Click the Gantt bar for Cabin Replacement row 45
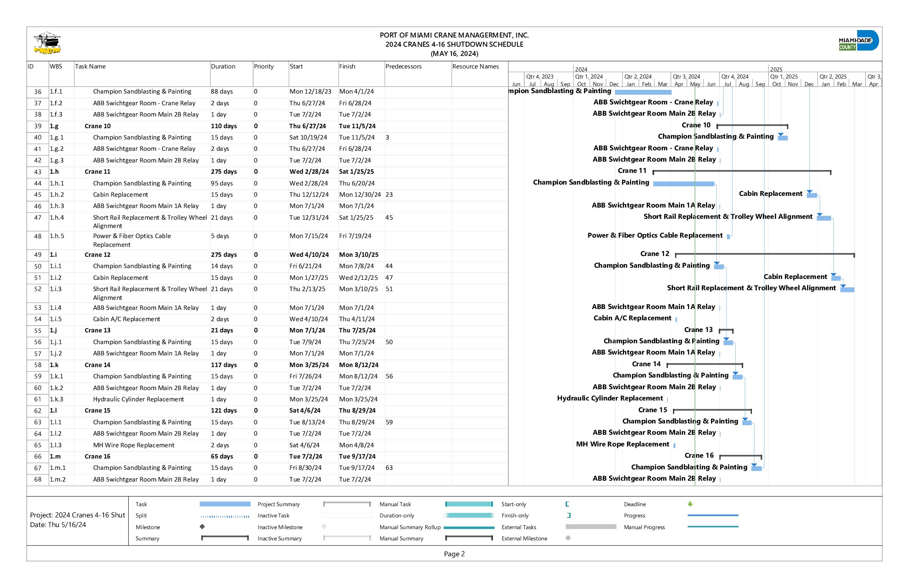Viewport: 909px width, 588px height. (812, 195)
